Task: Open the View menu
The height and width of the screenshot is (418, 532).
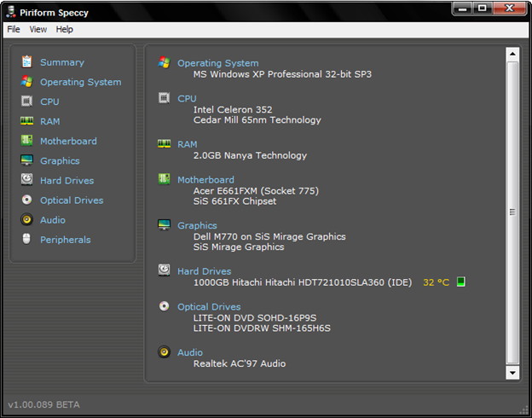Action: point(38,30)
